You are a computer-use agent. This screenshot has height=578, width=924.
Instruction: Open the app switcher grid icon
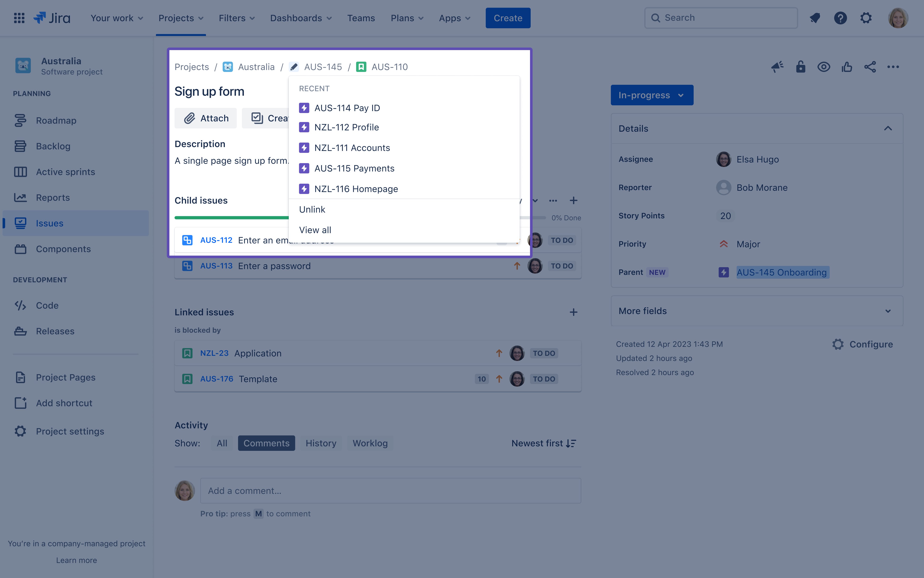point(19,18)
